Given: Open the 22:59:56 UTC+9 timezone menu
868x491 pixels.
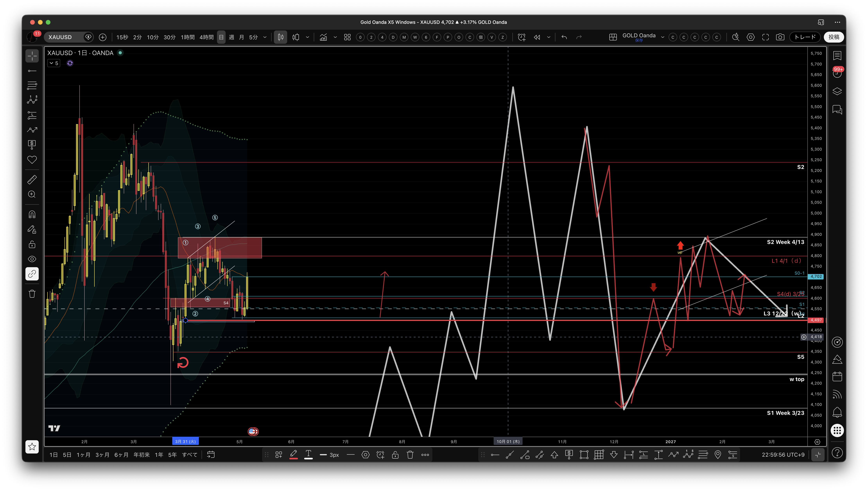Looking at the screenshot, I should point(783,455).
